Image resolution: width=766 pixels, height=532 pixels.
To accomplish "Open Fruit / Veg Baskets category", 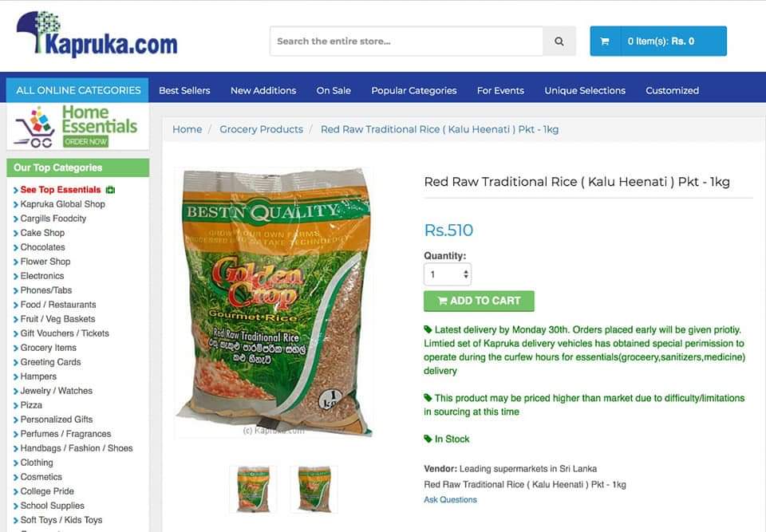I will coord(57,319).
